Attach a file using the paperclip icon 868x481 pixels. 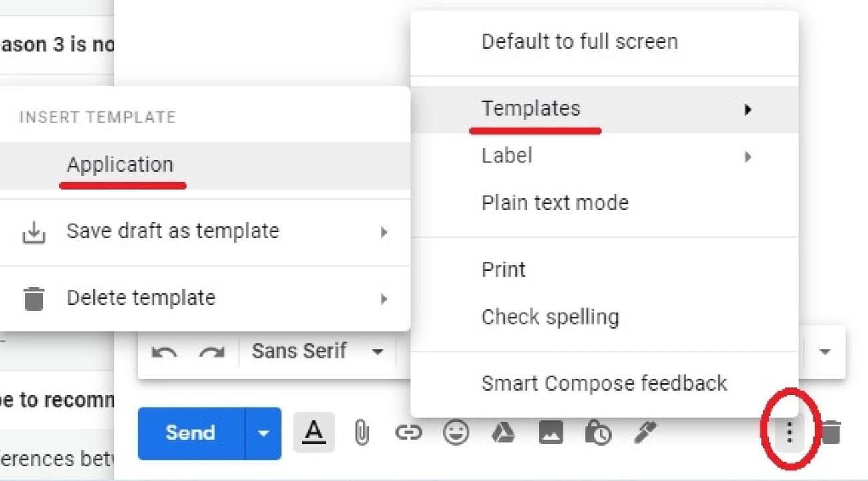361,432
